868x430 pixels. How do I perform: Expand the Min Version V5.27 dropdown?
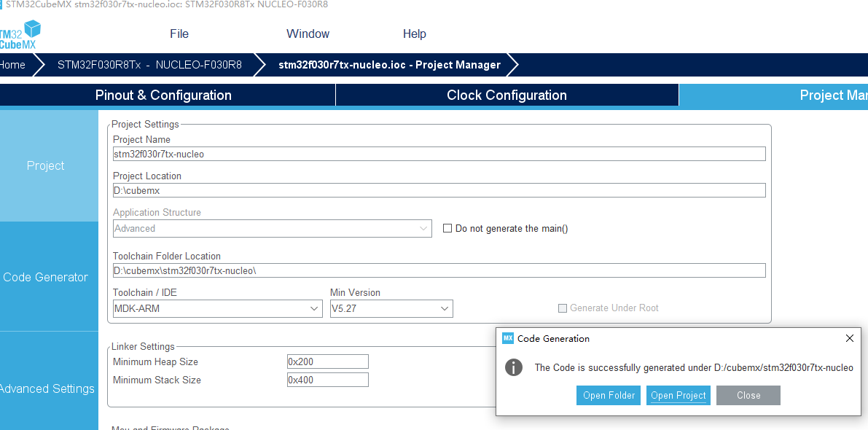click(x=391, y=308)
